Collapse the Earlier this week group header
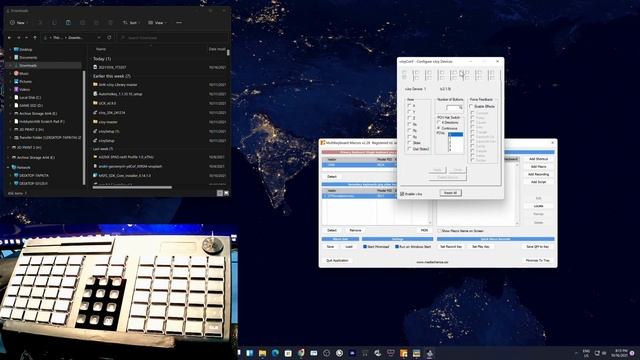This screenshot has width=640, height=360. (112, 76)
